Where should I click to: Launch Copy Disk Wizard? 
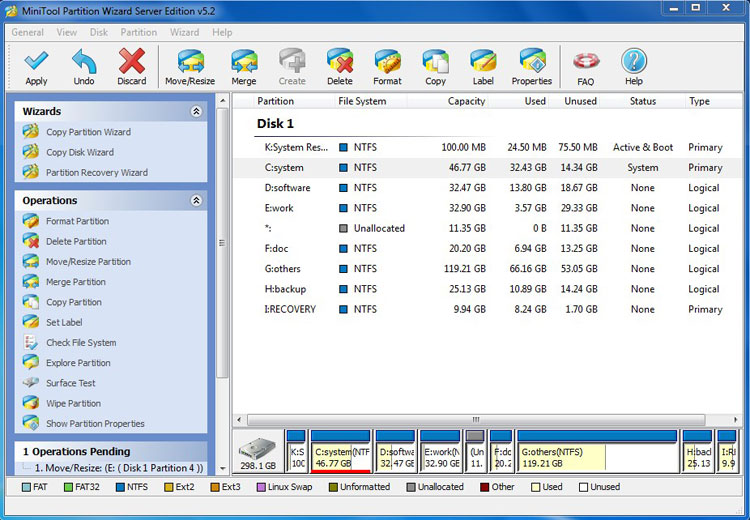point(79,152)
